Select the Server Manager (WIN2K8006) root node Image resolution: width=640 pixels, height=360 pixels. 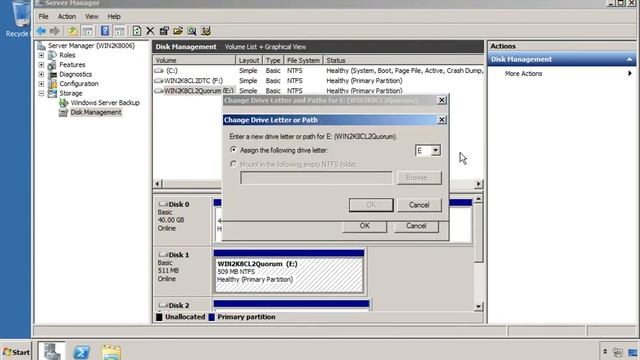[x=91, y=46]
